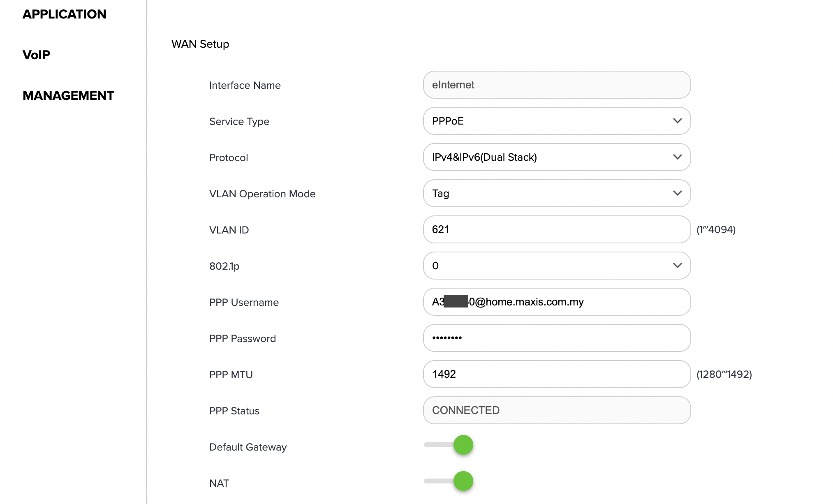Screen dimensions: 833x504
Task: Open the MANAGEMENT section
Action: click(68, 96)
